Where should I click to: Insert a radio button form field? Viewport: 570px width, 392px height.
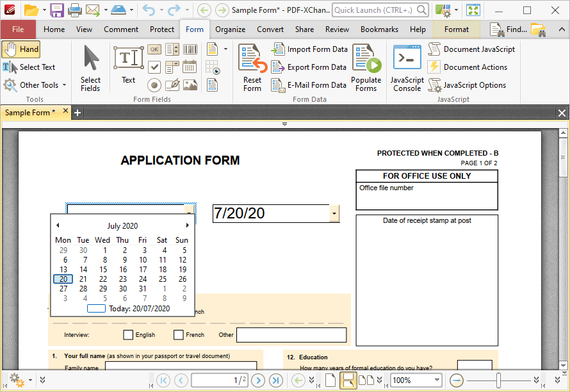tap(154, 85)
